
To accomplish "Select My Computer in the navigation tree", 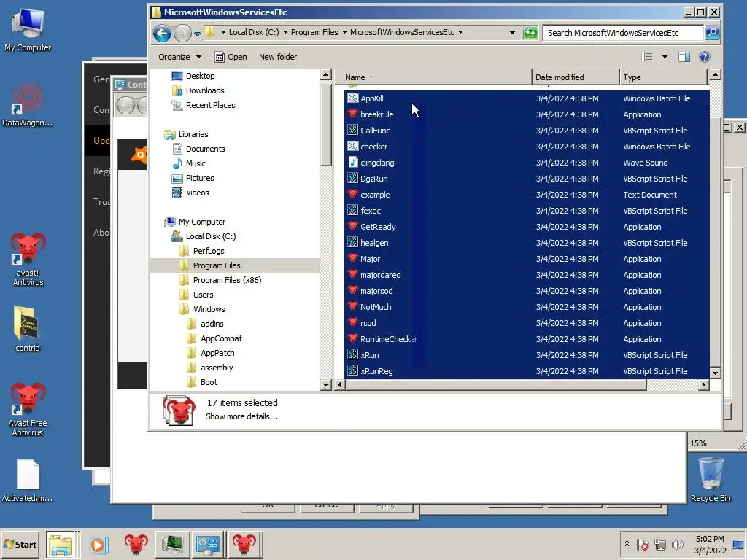I will [x=201, y=222].
